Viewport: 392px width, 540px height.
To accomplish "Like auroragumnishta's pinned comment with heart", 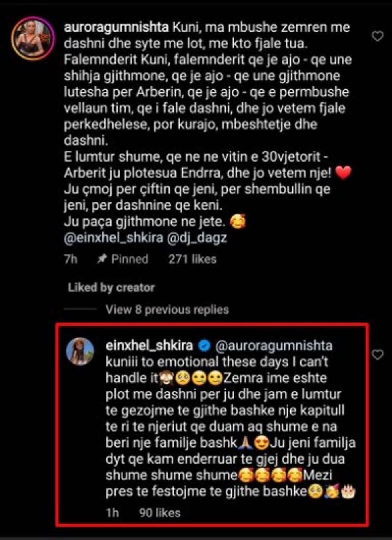I will (x=378, y=36).
